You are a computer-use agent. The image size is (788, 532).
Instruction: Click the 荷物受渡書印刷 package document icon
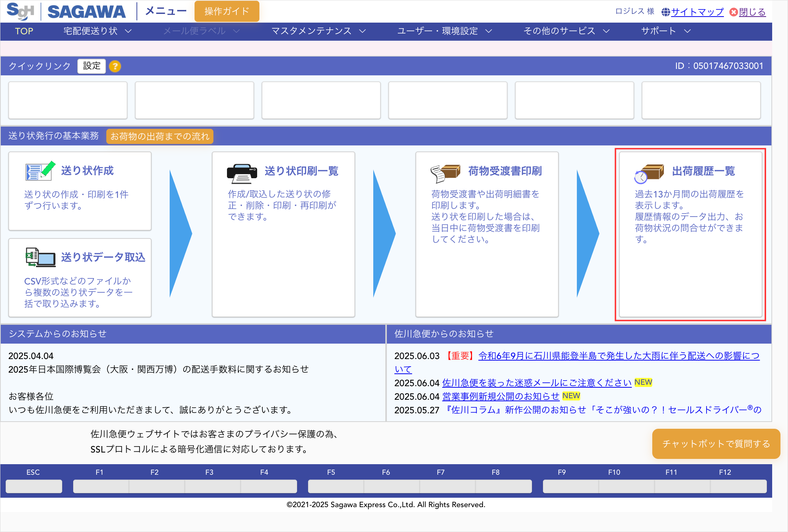coord(446,174)
